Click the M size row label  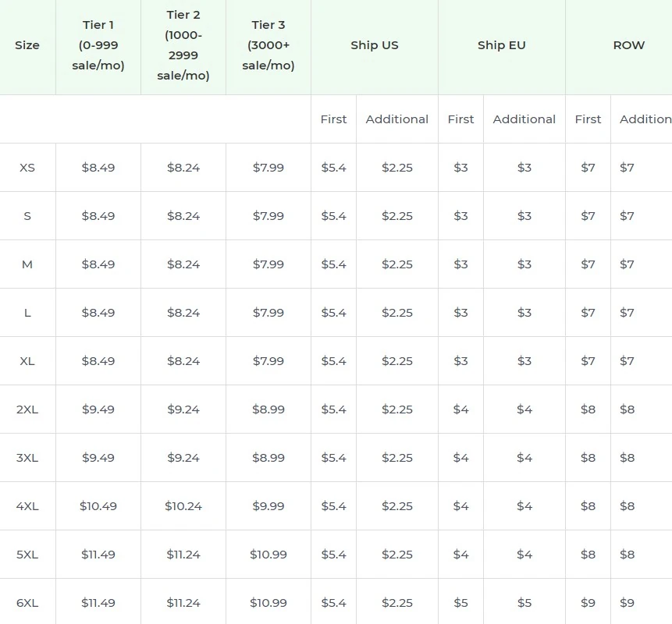(x=27, y=264)
